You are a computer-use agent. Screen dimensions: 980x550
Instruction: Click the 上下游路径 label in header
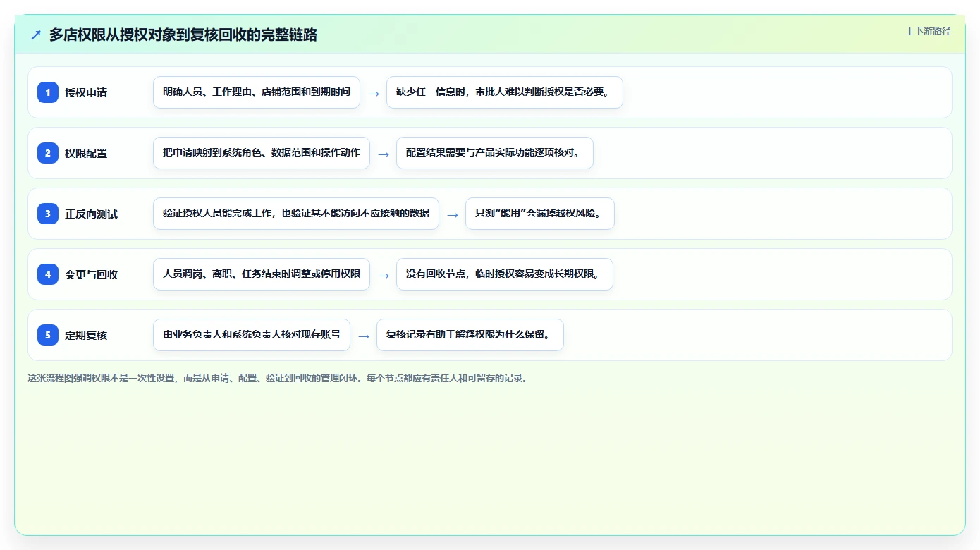point(928,31)
